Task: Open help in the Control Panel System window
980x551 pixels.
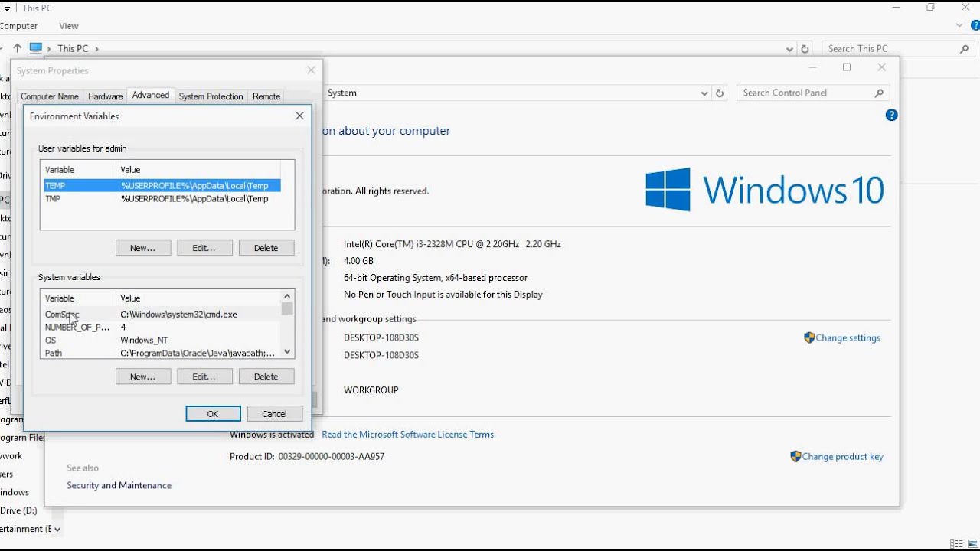Action: pyautogui.click(x=891, y=116)
